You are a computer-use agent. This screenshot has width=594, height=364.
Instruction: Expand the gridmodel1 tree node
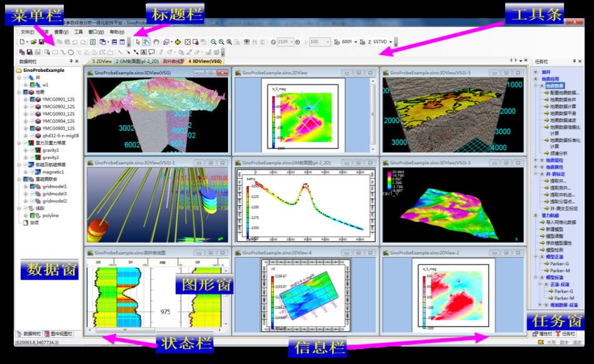pyautogui.click(x=26, y=186)
